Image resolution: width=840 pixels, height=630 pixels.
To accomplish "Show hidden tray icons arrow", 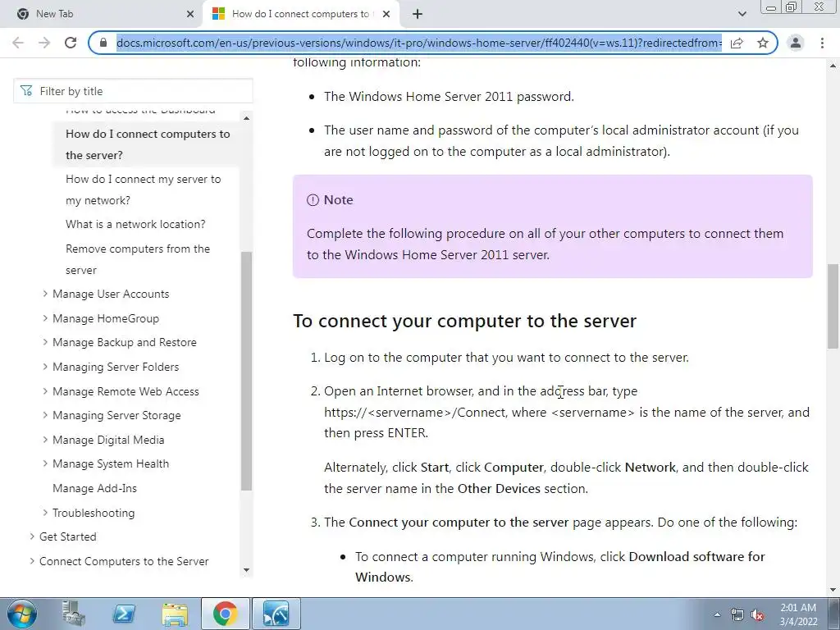I will pyautogui.click(x=717, y=614).
